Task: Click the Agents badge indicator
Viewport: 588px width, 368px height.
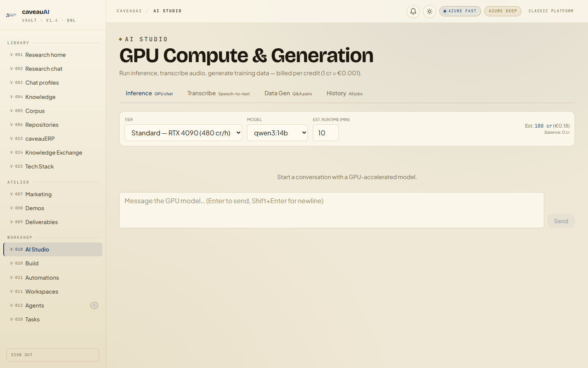Action: click(94, 305)
